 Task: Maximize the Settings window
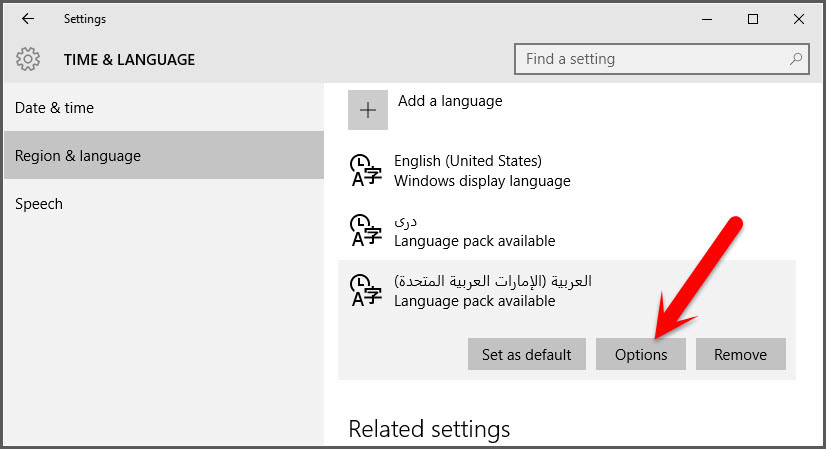pyautogui.click(x=753, y=19)
